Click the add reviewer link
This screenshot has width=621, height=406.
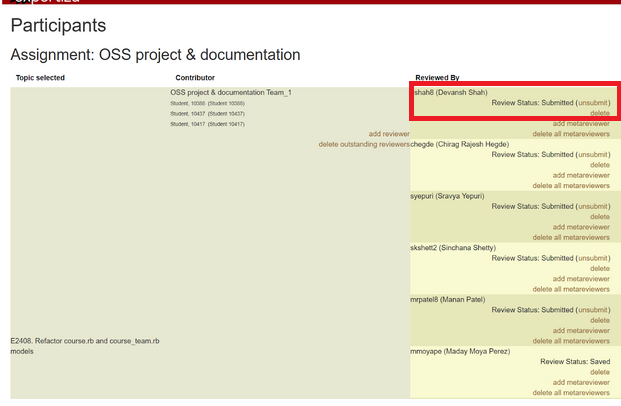tap(389, 133)
